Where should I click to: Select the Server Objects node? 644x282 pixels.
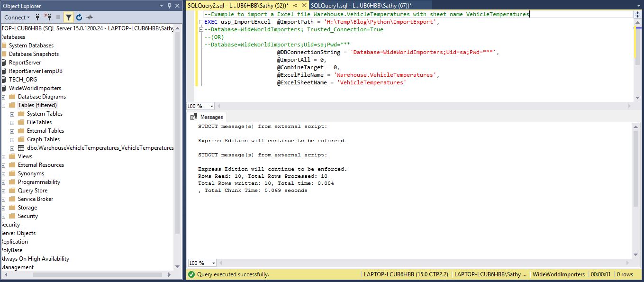[18, 233]
